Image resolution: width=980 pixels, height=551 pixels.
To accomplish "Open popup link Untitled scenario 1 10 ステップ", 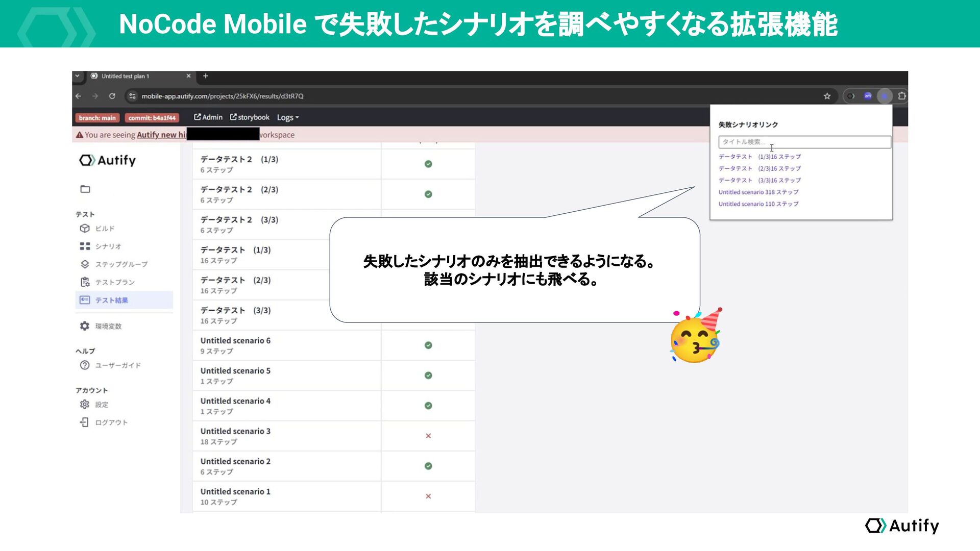I will (758, 204).
